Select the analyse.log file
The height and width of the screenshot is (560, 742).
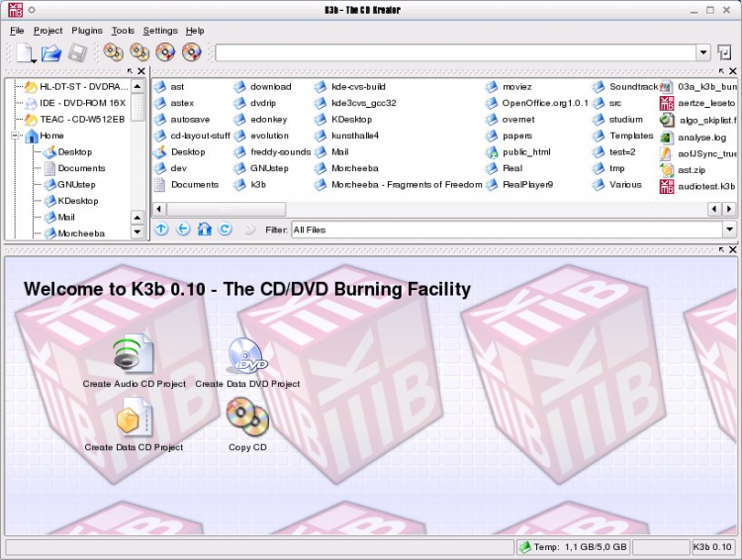pyautogui.click(x=694, y=138)
